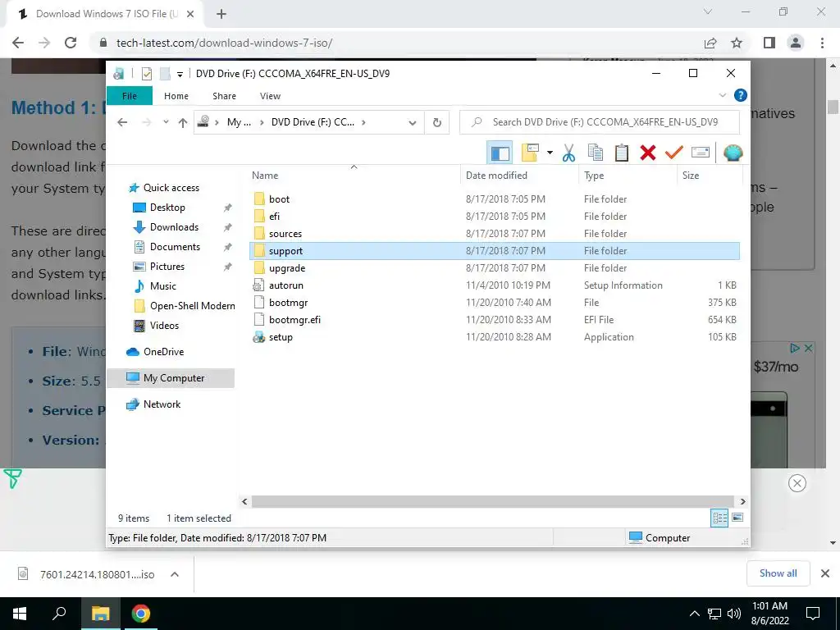
Task: Select the setup application file
Action: [281, 337]
